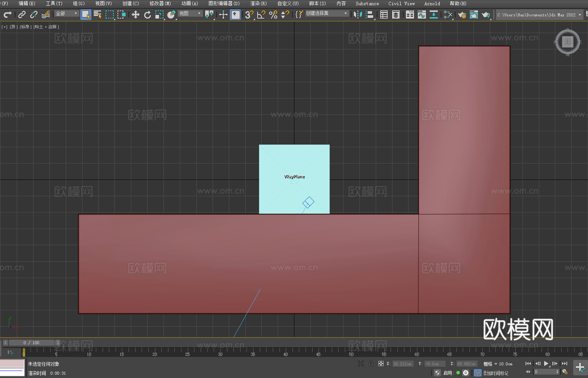The image size is (588, 378).
Task: Click Use Pivot Point Center icon
Action: (x=209, y=14)
